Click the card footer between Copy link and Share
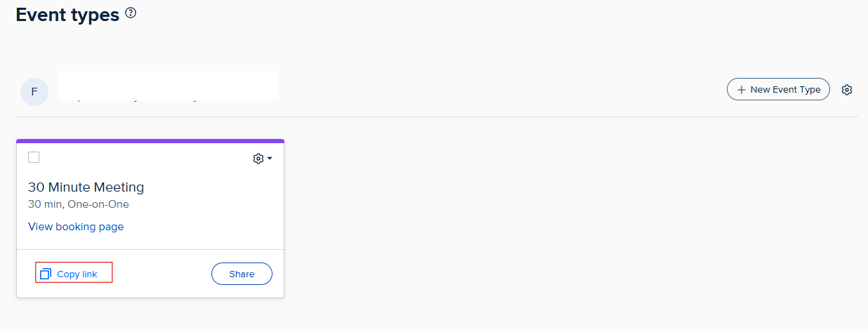 [162, 274]
